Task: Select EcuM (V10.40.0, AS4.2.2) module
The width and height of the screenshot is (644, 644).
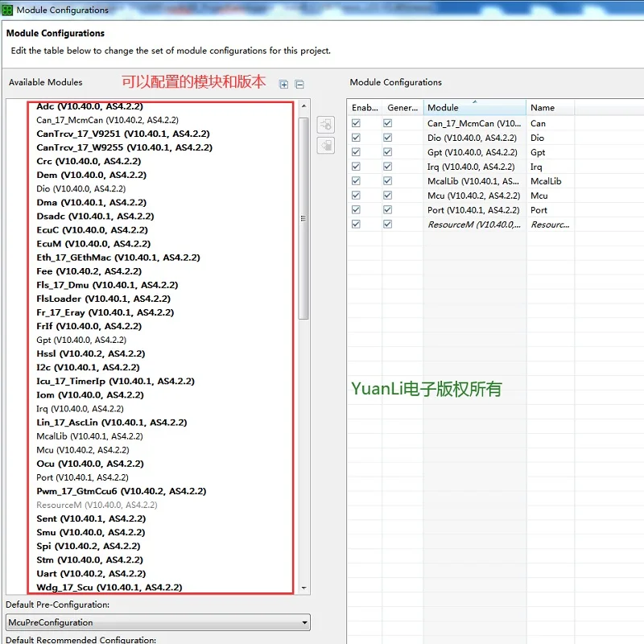Action: tap(93, 244)
